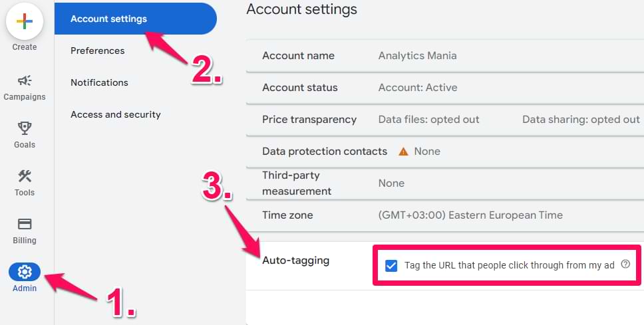Open Tools wrench icon

point(25,176)
